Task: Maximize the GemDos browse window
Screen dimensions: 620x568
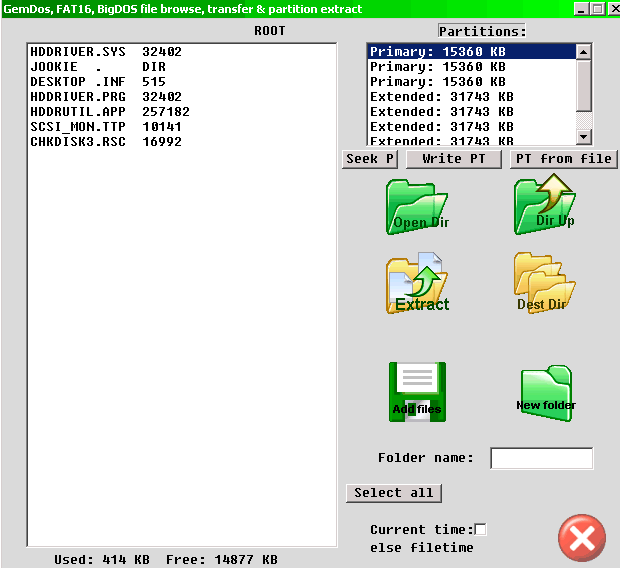Action: point(598,9)
